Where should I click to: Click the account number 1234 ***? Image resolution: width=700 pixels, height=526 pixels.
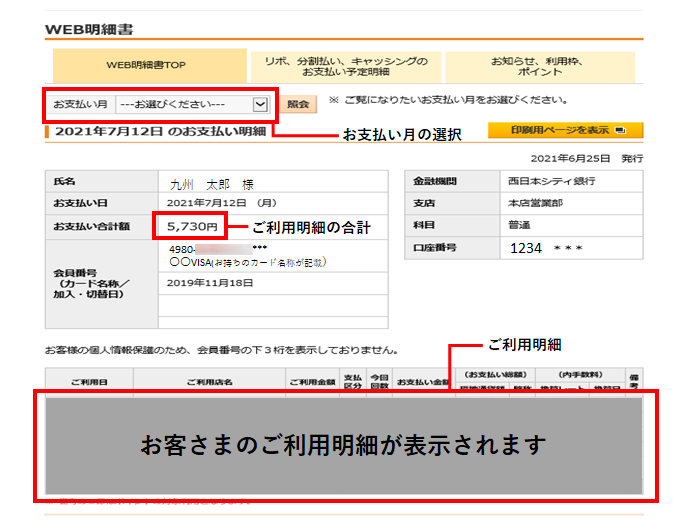tap(546, 248)
